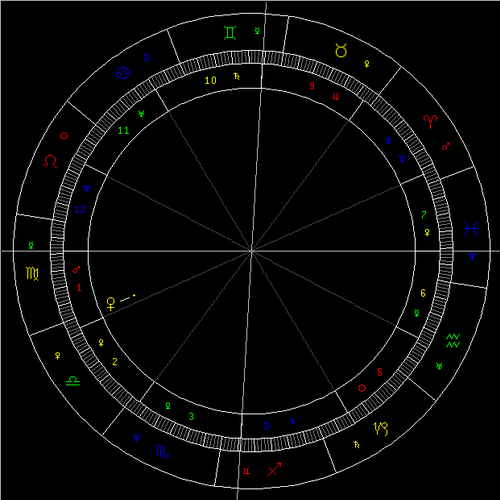Image resolution: width=500 pixels, height=500 pixels.
Task: Select the blue Neptune glyph in house 12
Action: (86, 189)
